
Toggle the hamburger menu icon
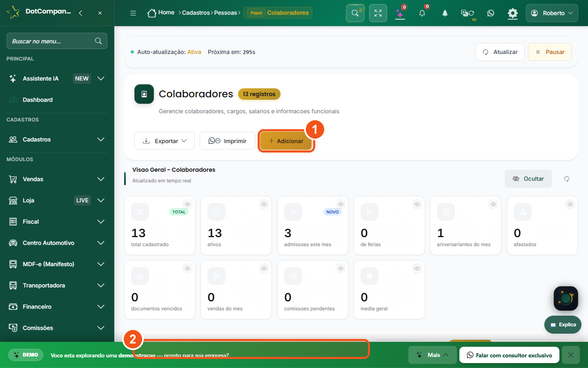click(x=133, y=13)
